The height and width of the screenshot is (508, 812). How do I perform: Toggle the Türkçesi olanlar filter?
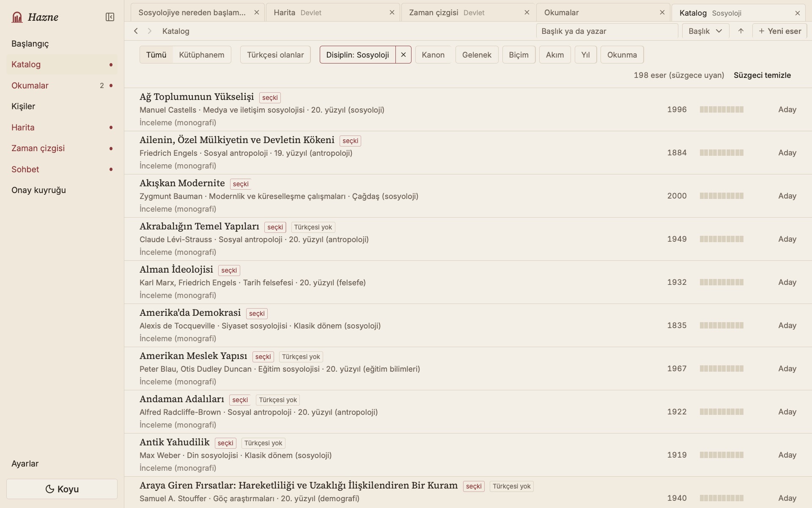[x=275, y=55]
